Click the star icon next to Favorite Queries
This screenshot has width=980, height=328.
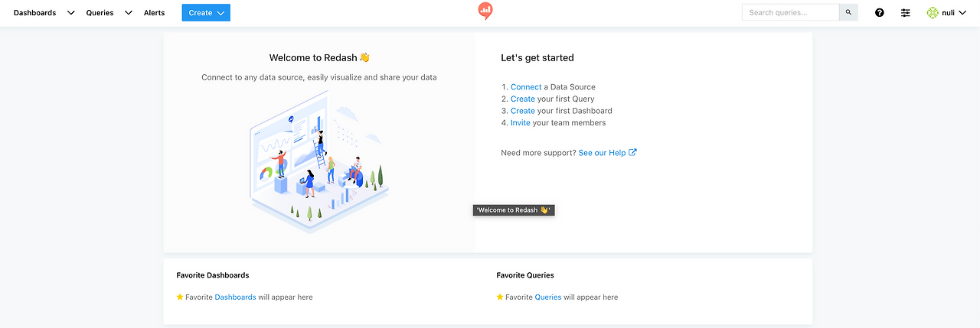(x=500, y=297)
